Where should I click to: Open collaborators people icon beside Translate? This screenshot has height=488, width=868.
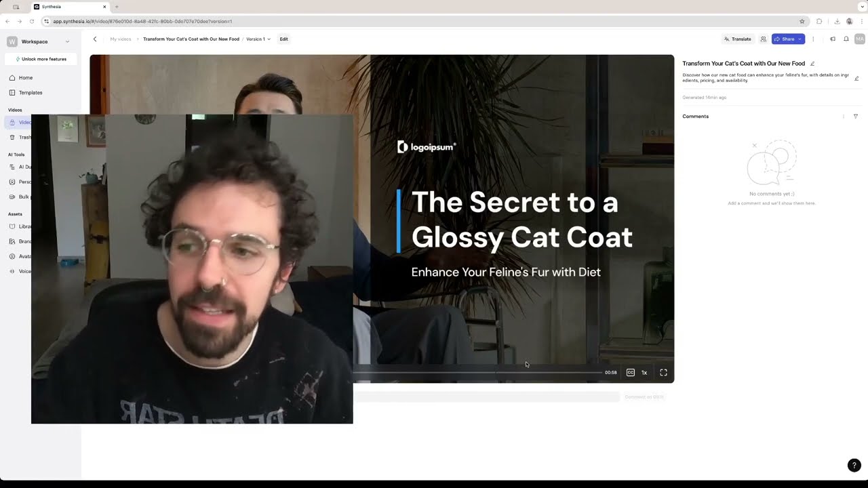coord(763,39)
